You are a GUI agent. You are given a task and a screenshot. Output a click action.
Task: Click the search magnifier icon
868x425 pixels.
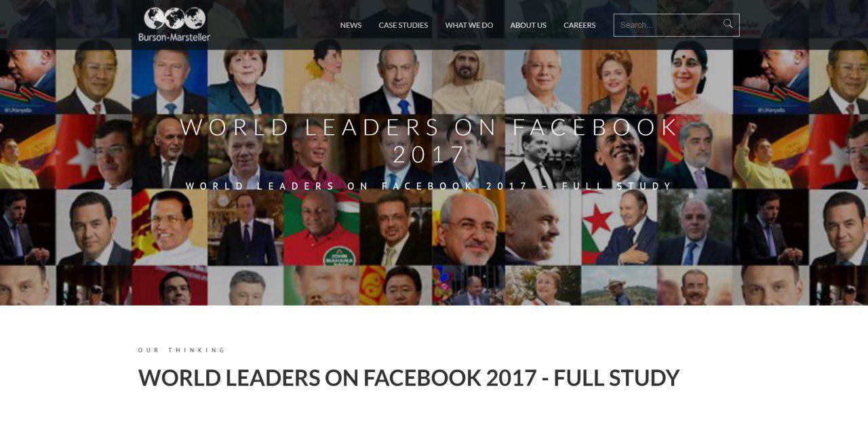728,24
